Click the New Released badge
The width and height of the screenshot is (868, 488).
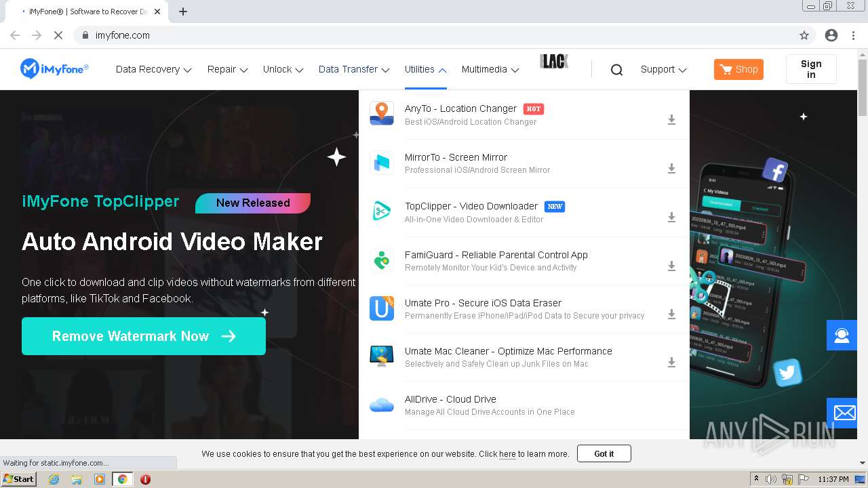pos(253,203)
